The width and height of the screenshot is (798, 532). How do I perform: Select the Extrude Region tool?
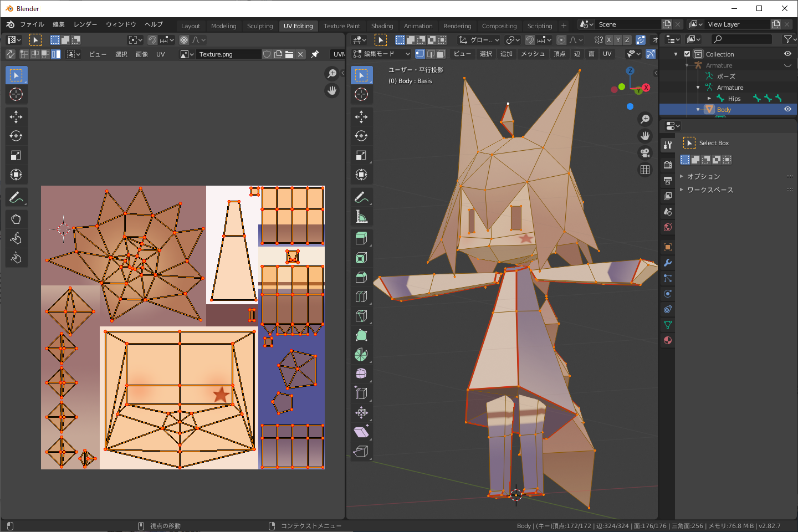361,238
